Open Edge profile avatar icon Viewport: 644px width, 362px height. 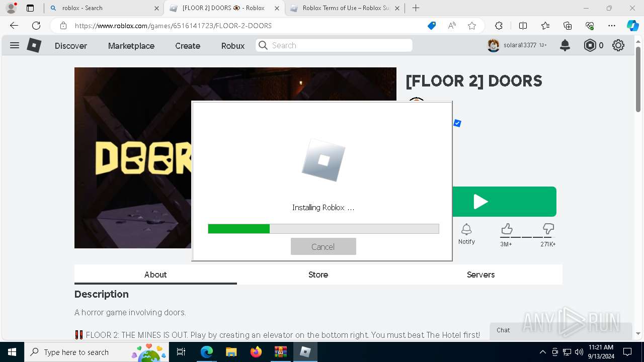tap(11, 8)
